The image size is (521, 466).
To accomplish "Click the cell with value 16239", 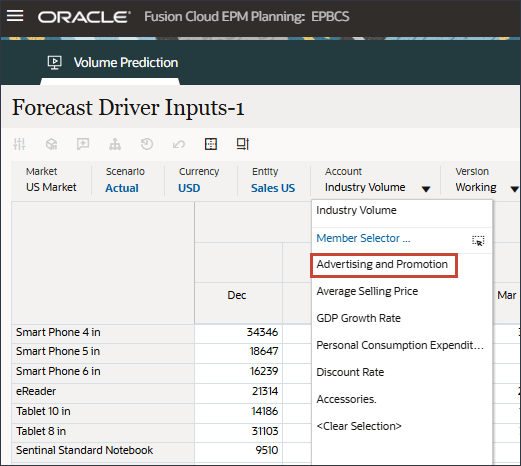I will 238,373.
